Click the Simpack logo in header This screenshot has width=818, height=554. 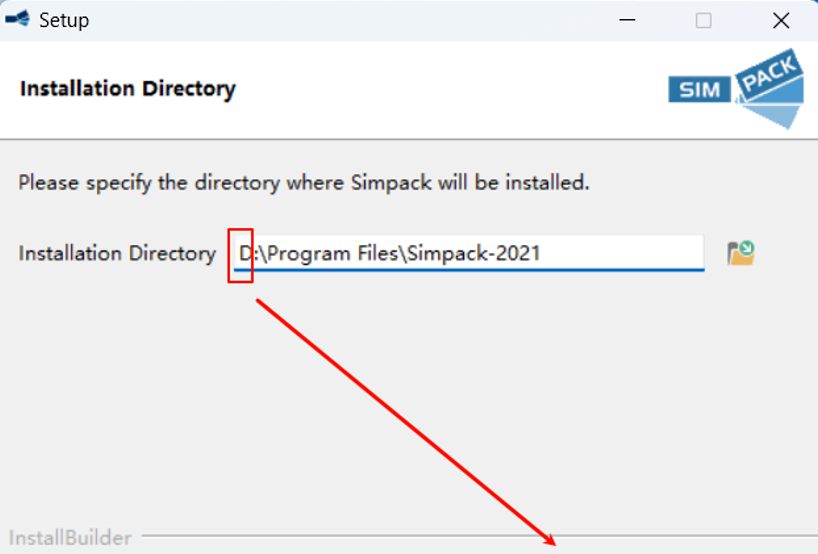[736, 92]
